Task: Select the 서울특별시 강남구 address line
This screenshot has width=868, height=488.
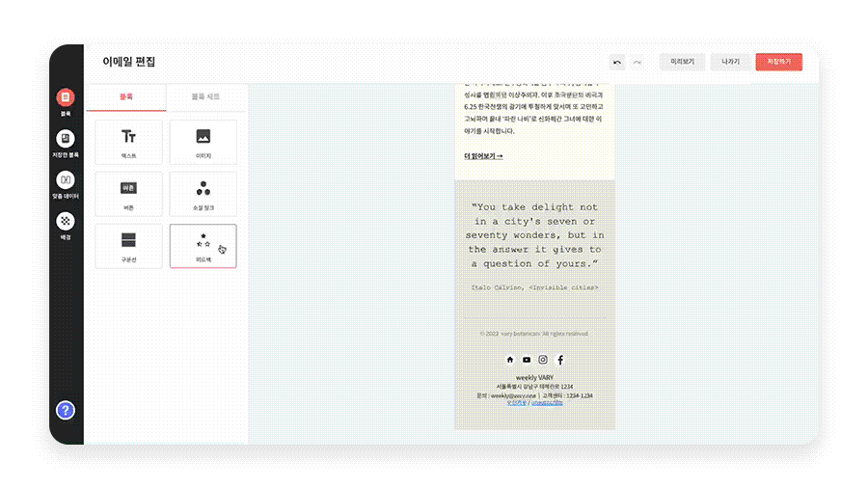Action: (x=534, y=386)
